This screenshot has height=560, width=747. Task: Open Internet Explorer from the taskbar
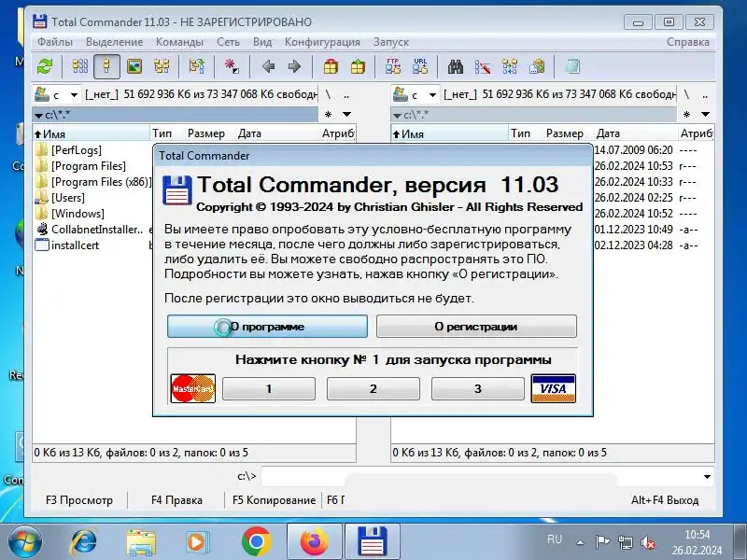[x=84, y=541]
